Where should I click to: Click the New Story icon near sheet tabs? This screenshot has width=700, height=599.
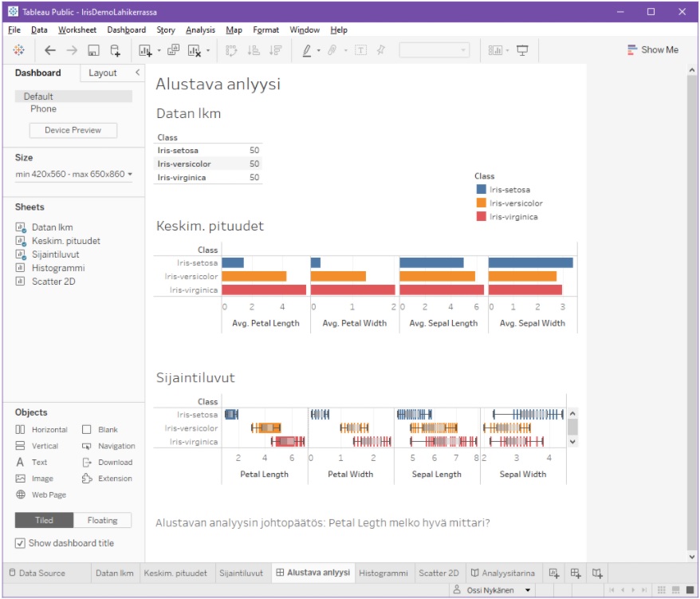pos(597,573)
